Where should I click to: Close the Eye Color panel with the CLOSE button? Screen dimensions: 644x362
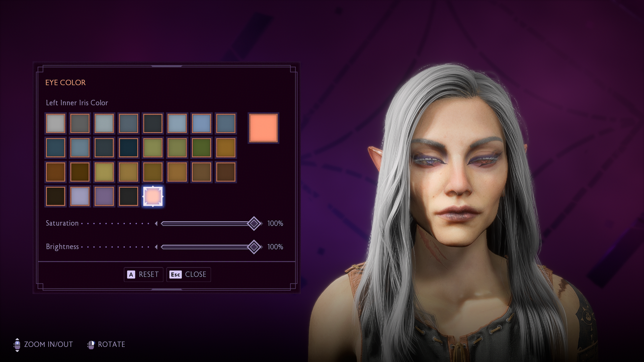pyautogui.click(x=188, y=275)
